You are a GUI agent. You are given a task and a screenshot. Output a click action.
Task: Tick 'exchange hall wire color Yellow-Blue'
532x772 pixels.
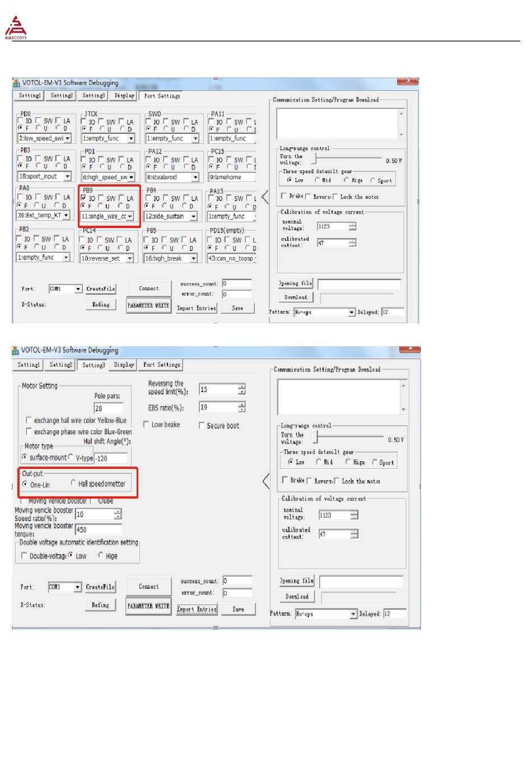click(29, 420)
